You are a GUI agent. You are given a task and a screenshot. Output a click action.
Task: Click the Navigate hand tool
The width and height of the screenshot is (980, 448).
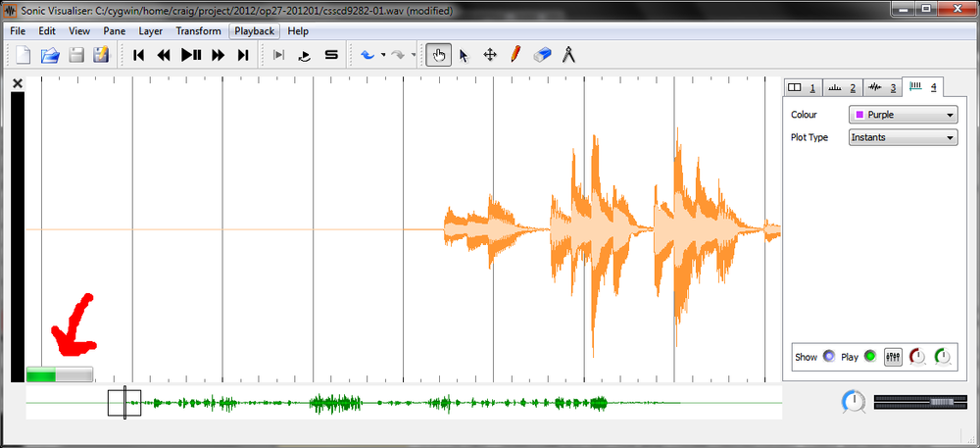tap(439, 55)
